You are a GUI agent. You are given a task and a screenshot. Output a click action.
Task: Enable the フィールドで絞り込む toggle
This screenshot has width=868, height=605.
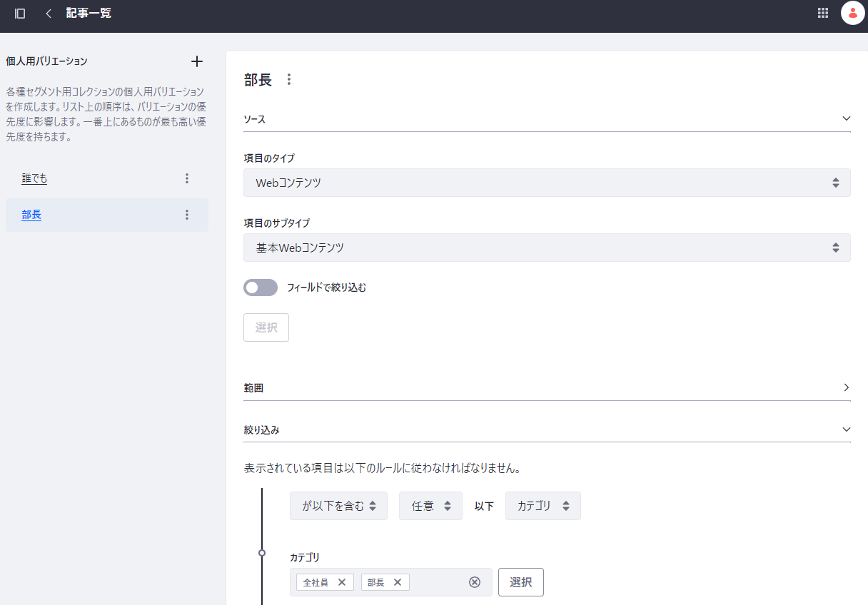coord(261,288)
